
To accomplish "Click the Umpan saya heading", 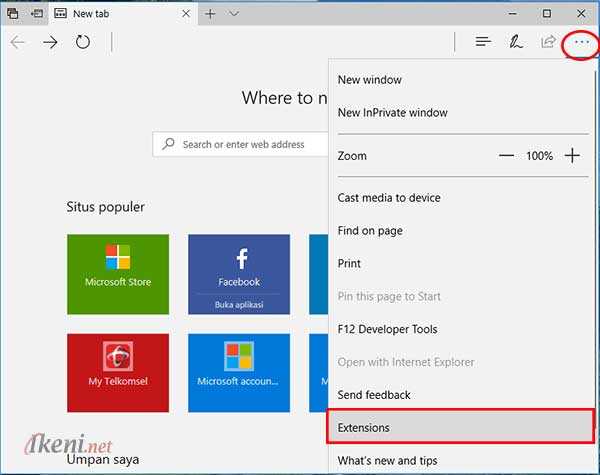I will pyautogui.click(x=103, y=460).
